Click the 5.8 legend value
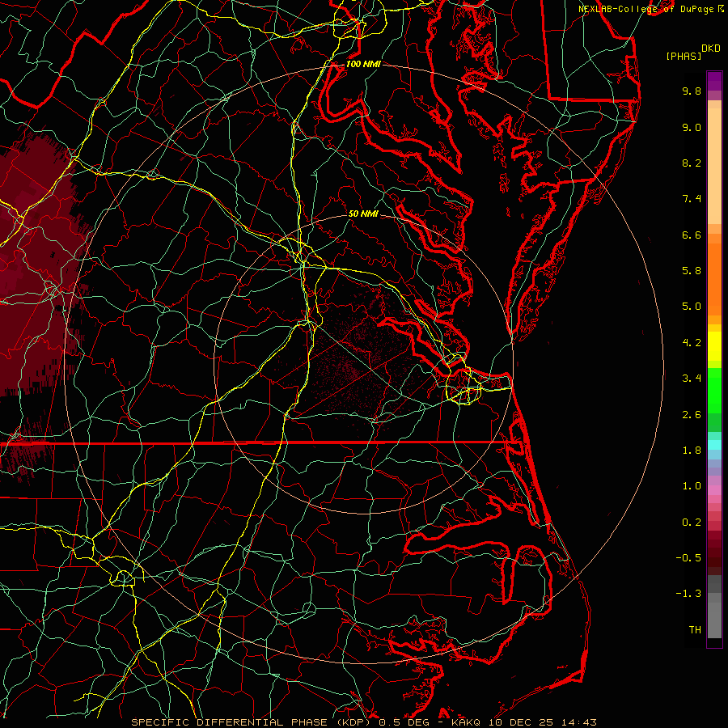Viewport: 728px width, 728px height. tap(692, 271)
